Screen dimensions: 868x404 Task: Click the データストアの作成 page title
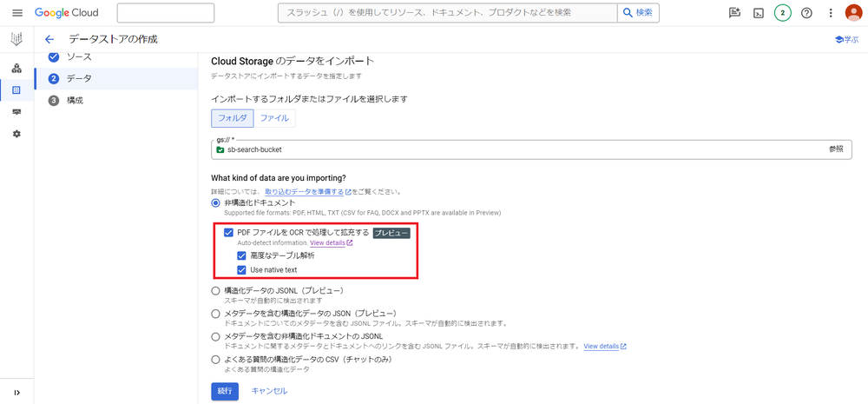(x=113, y=39)
